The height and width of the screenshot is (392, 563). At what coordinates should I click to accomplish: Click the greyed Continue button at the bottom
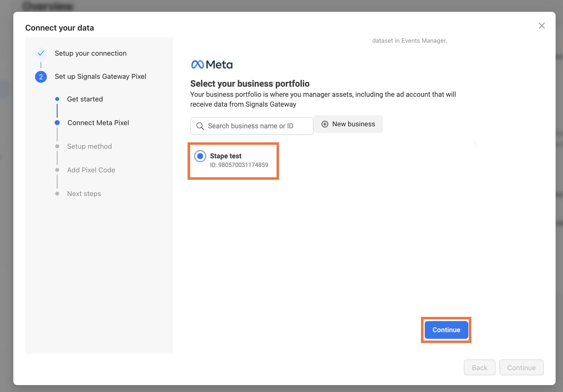point(521,367)
